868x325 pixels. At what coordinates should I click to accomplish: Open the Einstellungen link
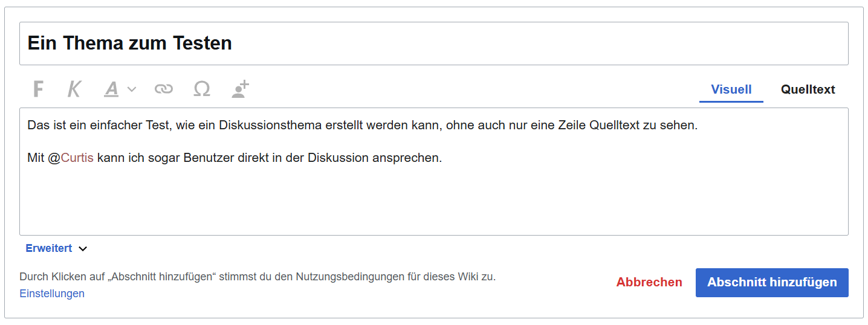point(52,294)
